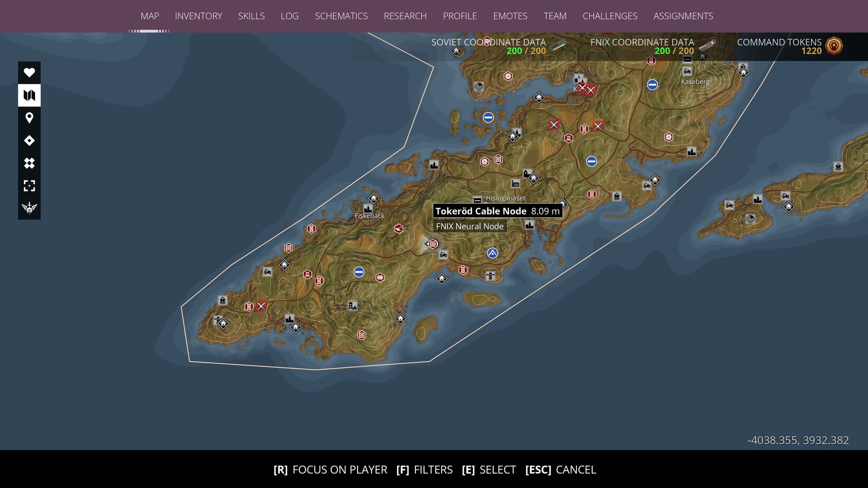Open the SCHEMATICS tab
This screenshot has height=488, width=868.
341,16
